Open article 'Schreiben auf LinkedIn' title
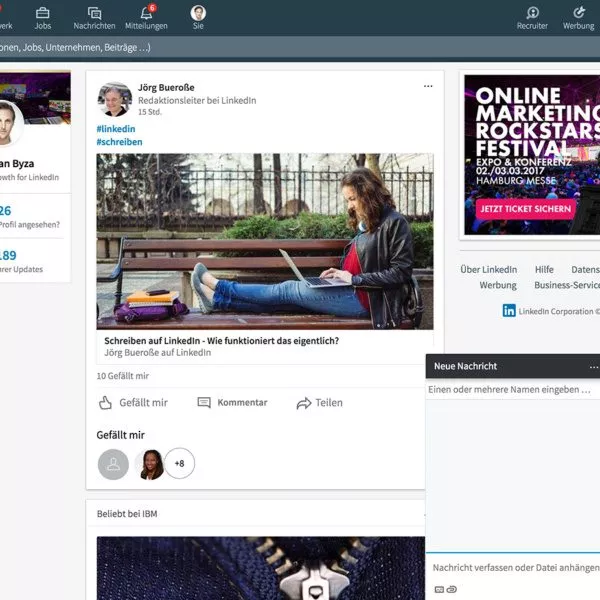Screen dimensions: 600x600 tap(222, 341)
